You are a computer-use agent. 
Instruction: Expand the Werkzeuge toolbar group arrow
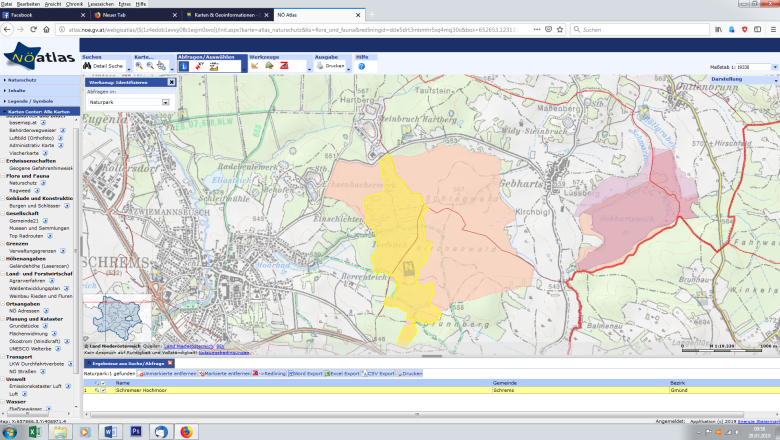point(309,69)
